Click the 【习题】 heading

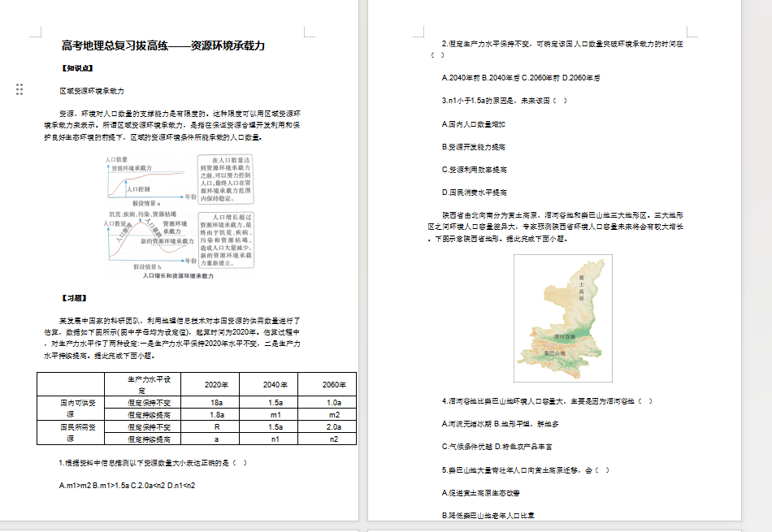74,298
